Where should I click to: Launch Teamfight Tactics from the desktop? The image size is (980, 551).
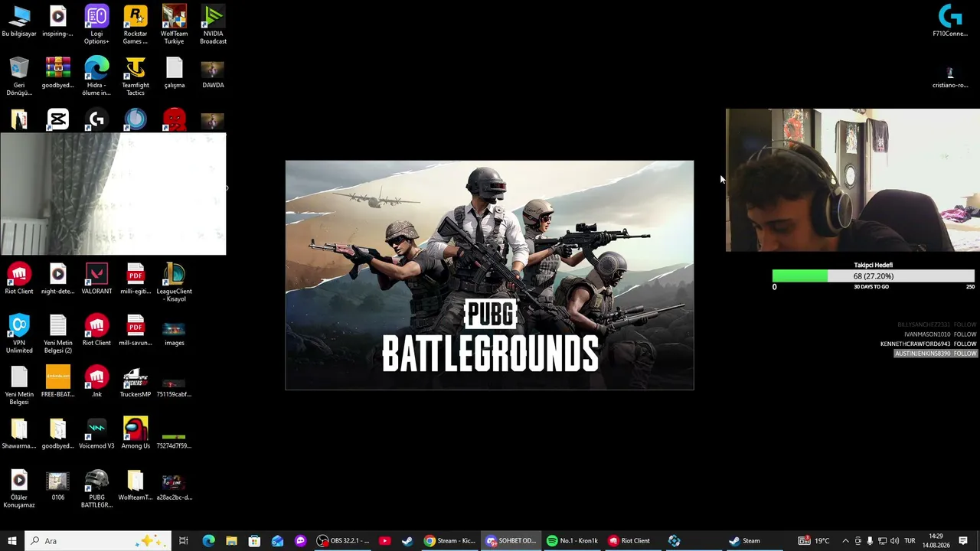click(136, 77)
